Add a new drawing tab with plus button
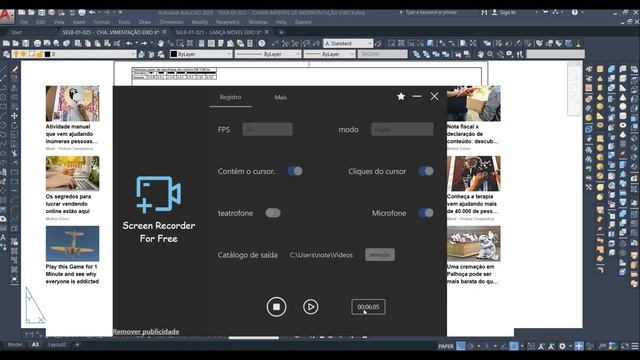The height and width of the screenshot is (360, 640). (281, 32)
